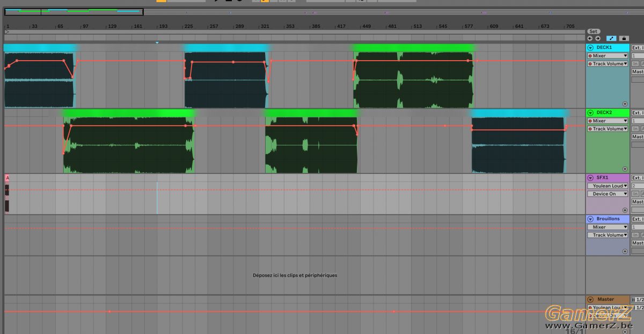Open DECK1 Mixer device chooser

click(607, 56)
